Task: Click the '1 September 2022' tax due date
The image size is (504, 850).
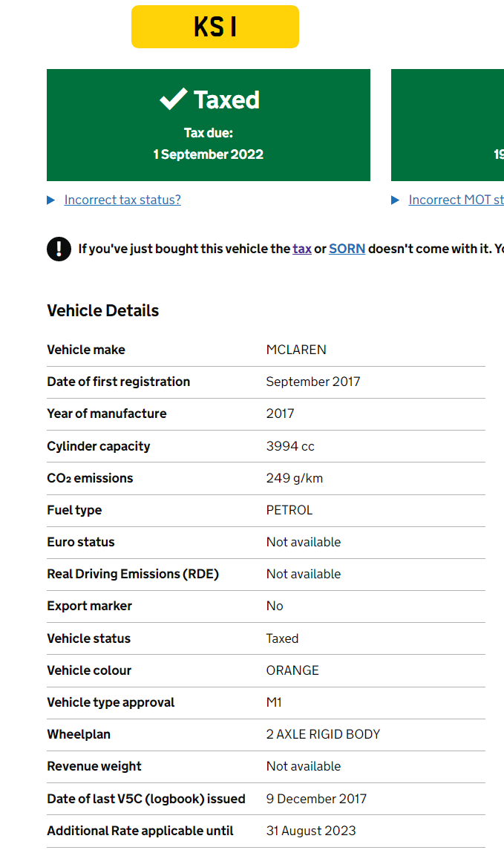Action: [208, 154]
